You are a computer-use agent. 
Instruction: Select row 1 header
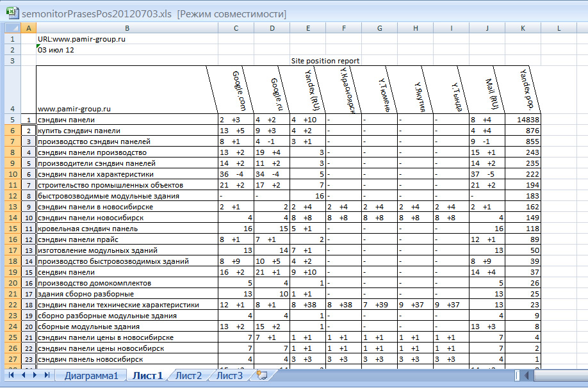[12, 39]
